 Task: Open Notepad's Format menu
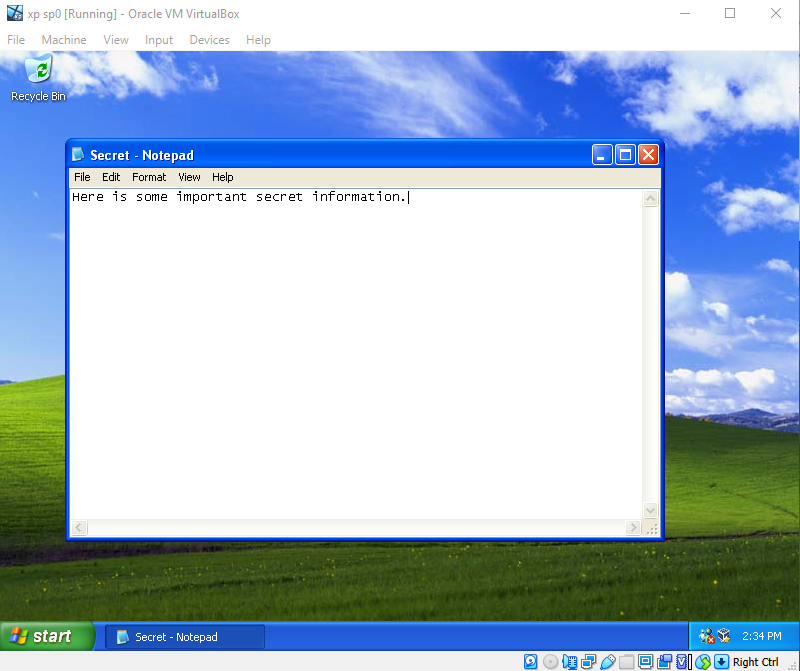click(x=149, y=177)
